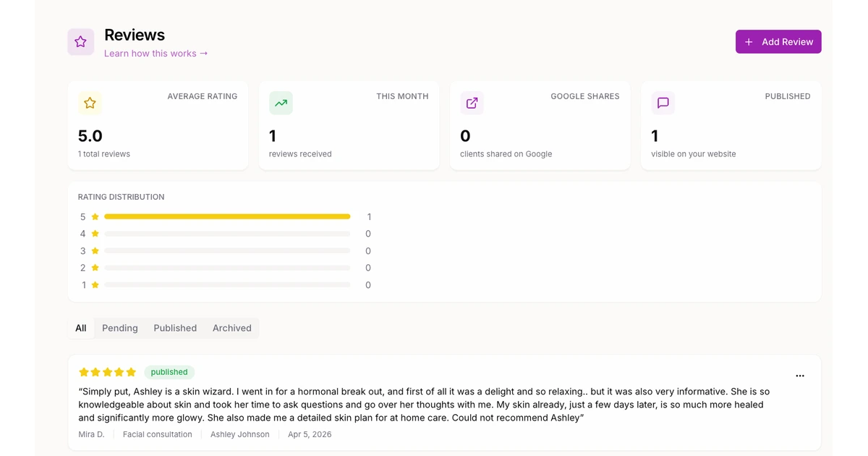
Task: Click the star icon beside the 3-star distribution row
Action: click(x=94, y=250)
